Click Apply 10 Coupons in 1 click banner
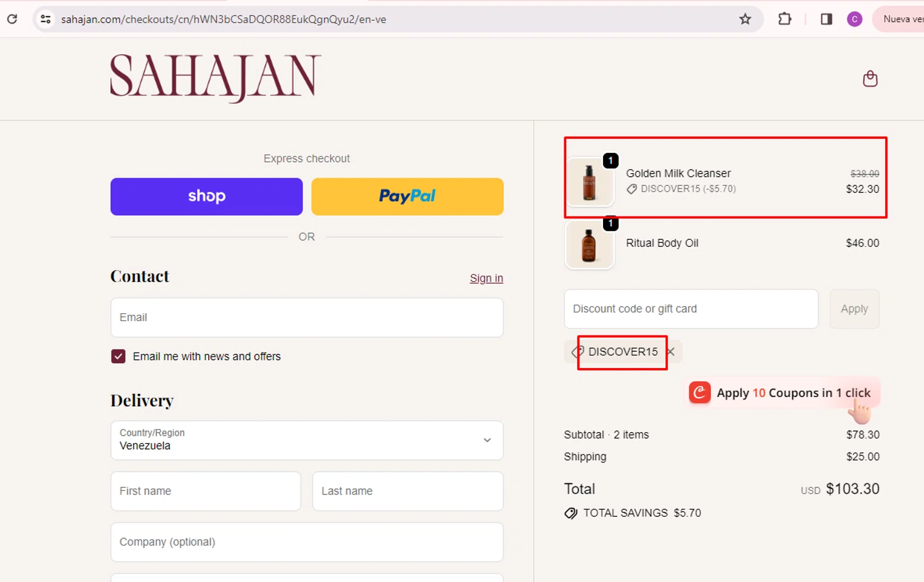 784,393
